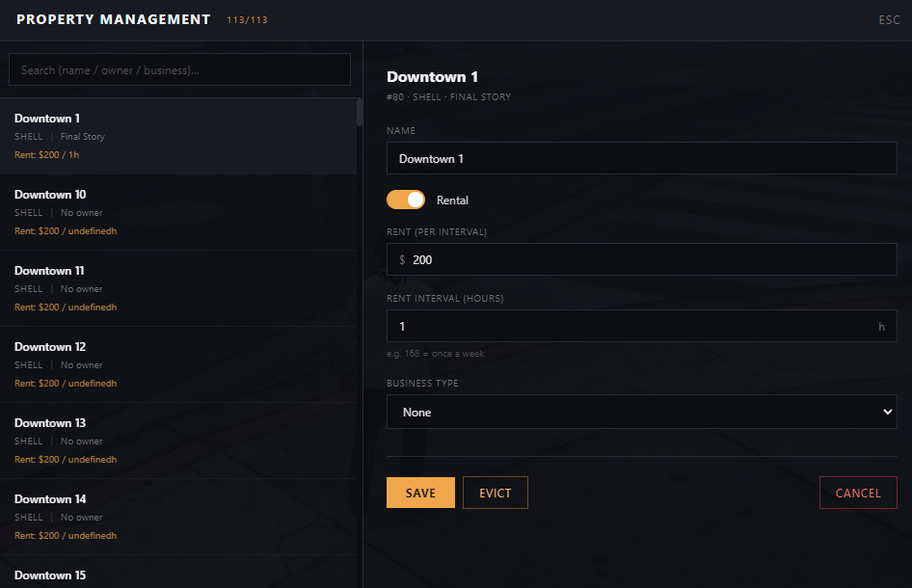This screenshot has width=912, height=588.
Task: Evict the tenant with Evict button
Action: pos(495,493)
